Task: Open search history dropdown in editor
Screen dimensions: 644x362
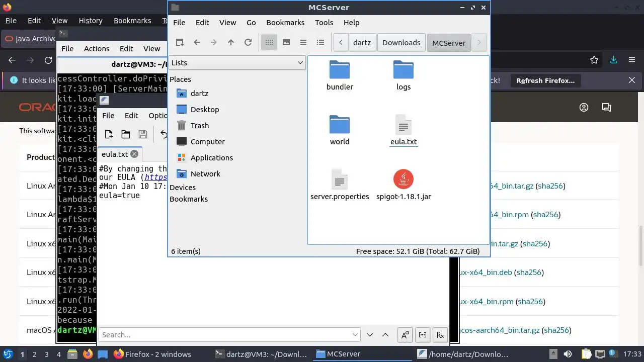Action: click(356, 335)
